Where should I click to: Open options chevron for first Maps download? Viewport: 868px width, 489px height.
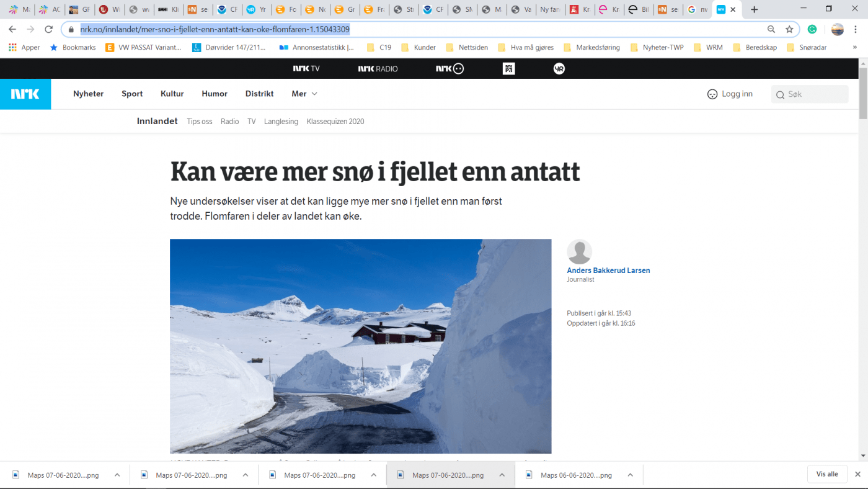[x=117, y=475]
